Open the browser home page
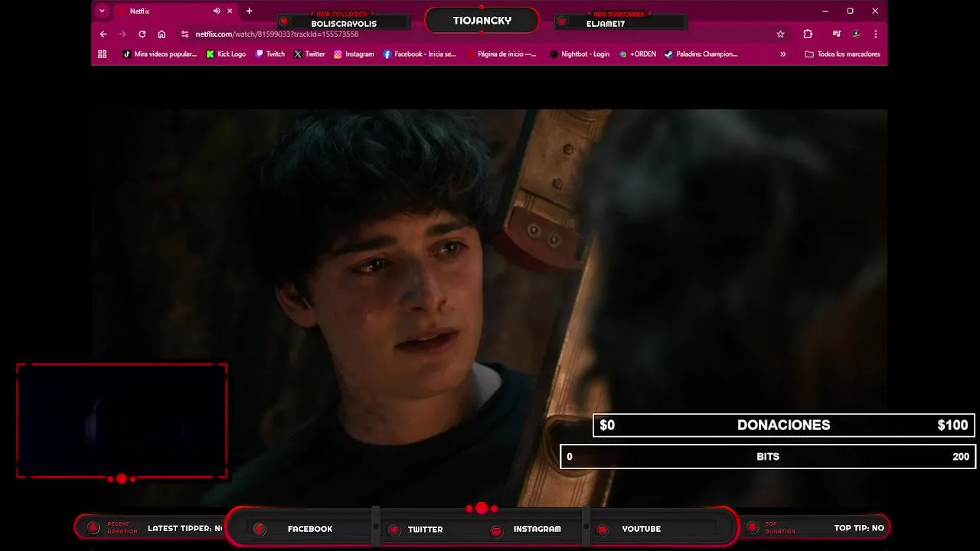Image resolution: width=980 pixels, height=551 pixels. [x=162, y=34]
